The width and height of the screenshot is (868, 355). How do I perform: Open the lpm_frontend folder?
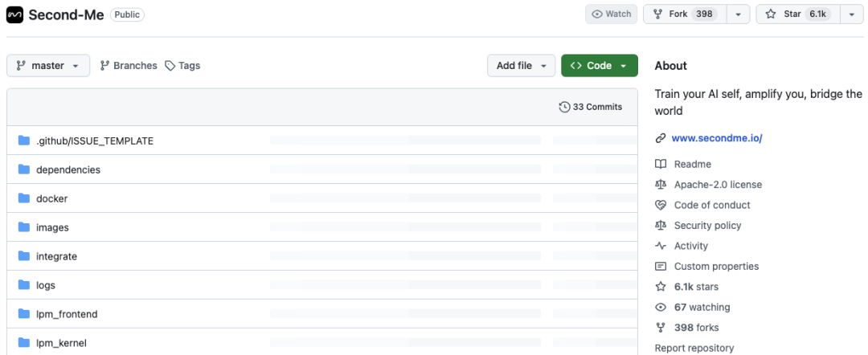pyautogui.click(x=67, y=314)
